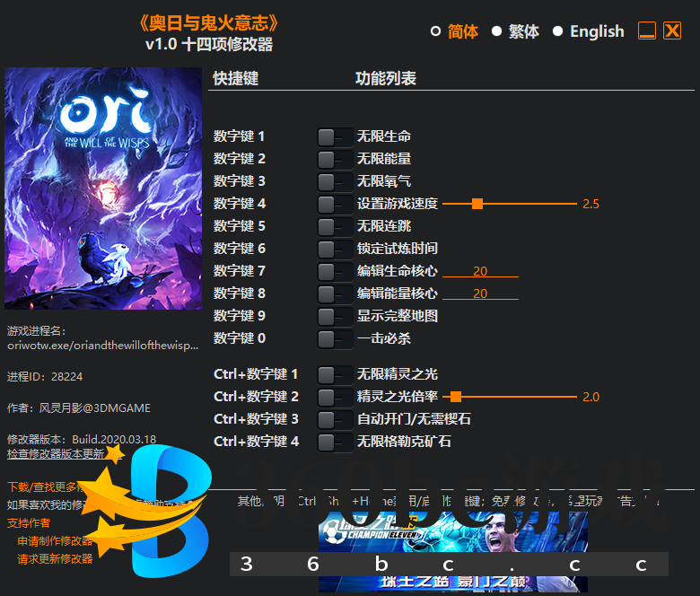Select English language radio button
This screenshot has width=700, height=596.
tap(557, 31)
